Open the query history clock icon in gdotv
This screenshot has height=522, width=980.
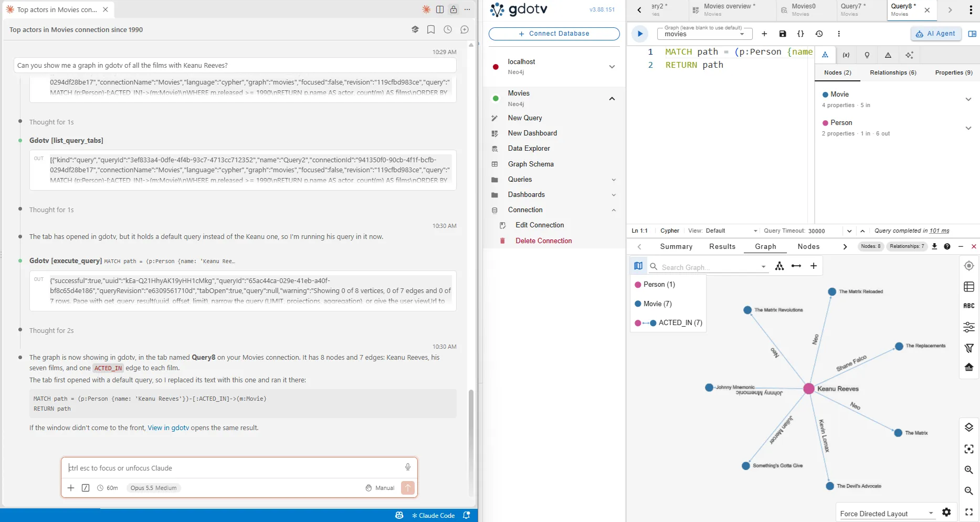pos(819,34)
